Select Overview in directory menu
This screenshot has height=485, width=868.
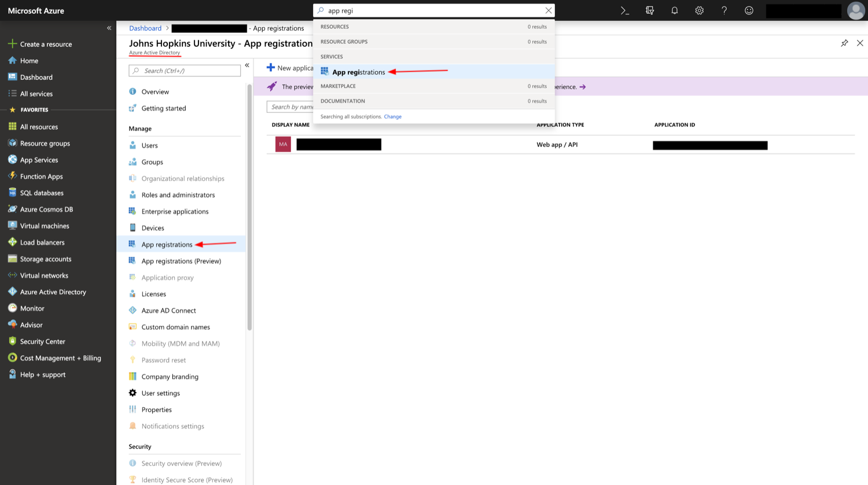click(x=155, y=91)
